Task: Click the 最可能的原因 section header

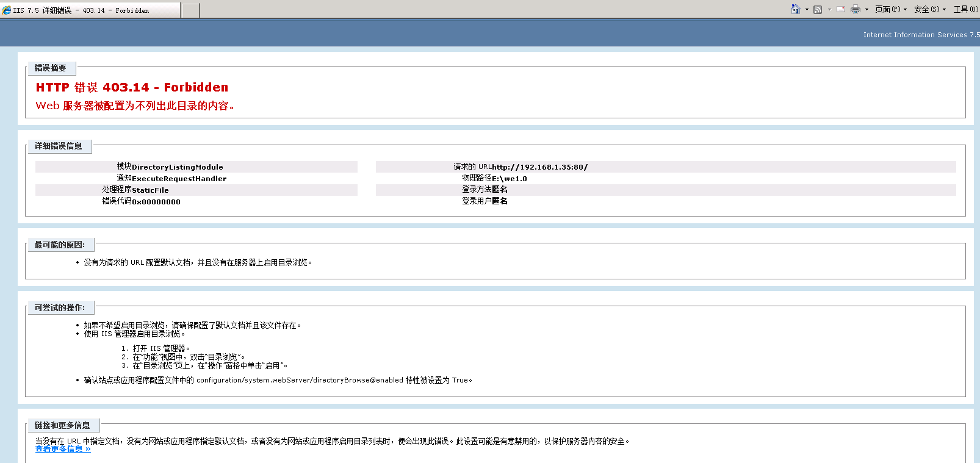Action: [x=60, y=245]
